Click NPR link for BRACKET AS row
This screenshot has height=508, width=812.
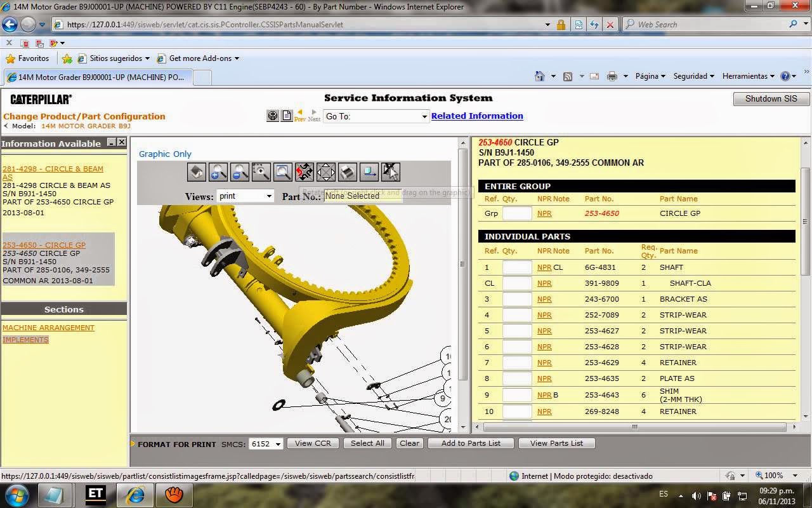544,299
